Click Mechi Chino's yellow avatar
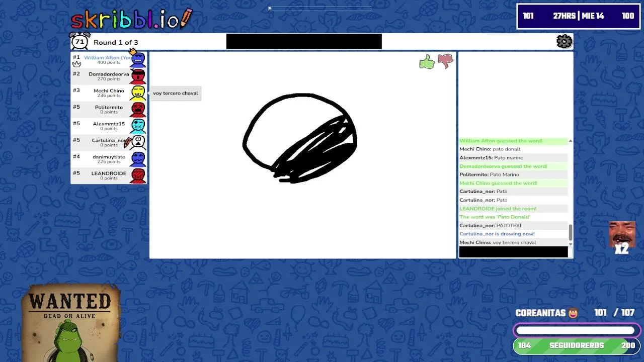The height and width of the screenshot is (362, 644). click(138, 93)
